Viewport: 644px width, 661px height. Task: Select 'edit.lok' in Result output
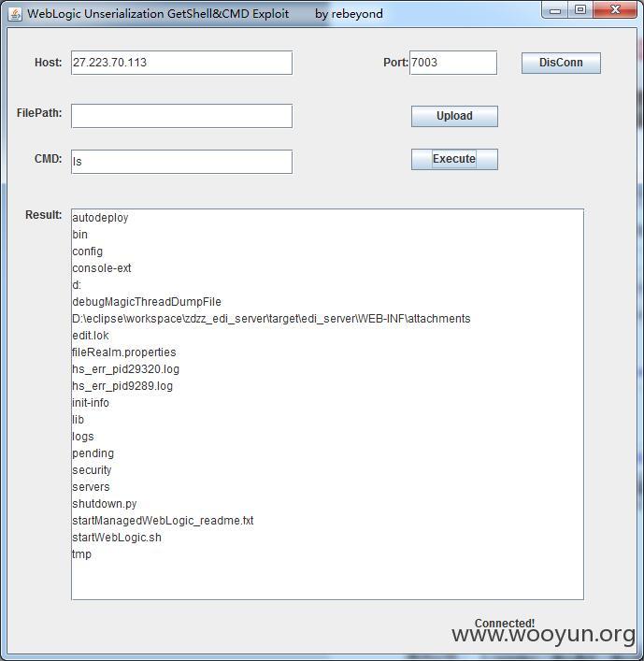pyautogui.click(x=90, y=336)
